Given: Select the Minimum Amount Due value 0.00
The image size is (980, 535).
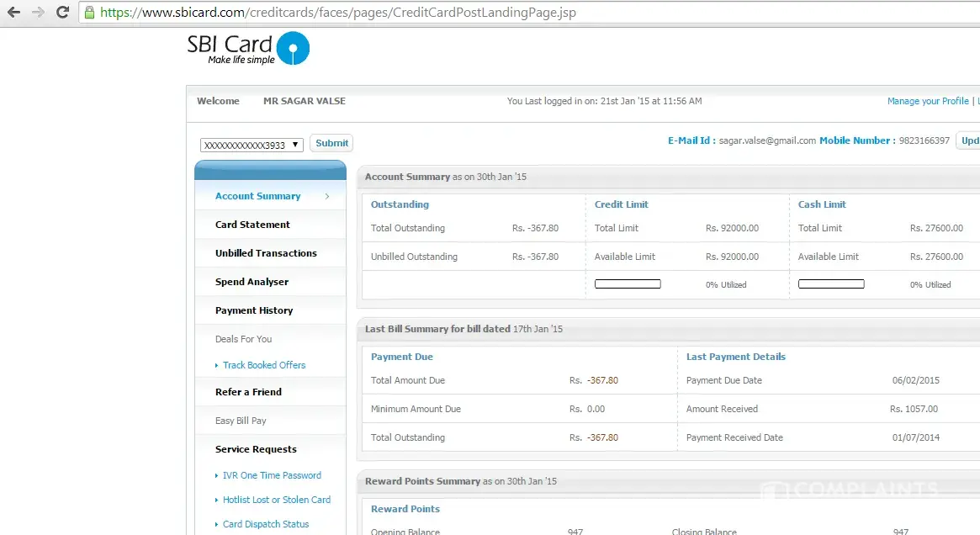Looking at the screenshot, I should [x=596, y=410].
